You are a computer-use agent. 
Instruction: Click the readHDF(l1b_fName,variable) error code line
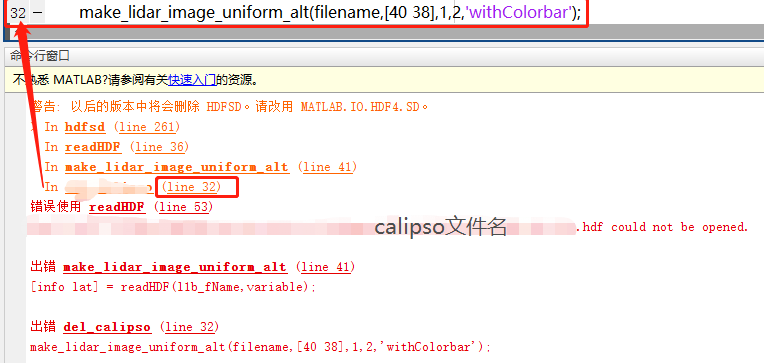coord(173,287)
